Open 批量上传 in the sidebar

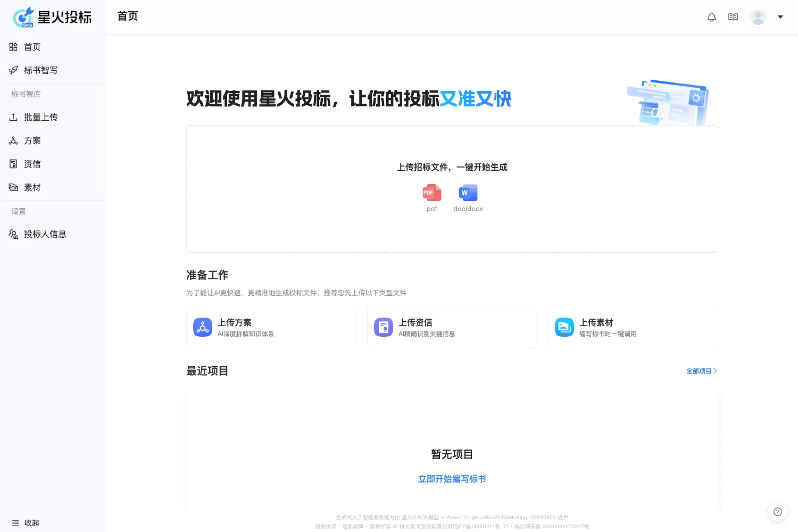pos(53,117)
